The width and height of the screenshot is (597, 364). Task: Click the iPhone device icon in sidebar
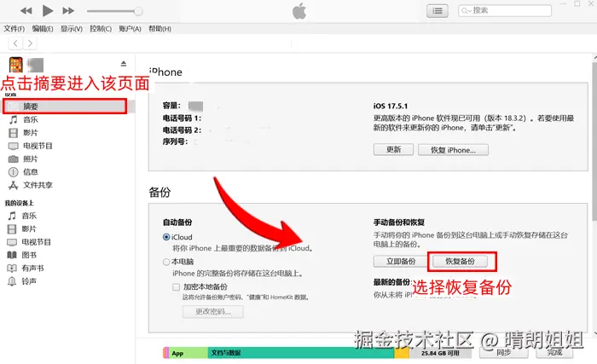16,65
